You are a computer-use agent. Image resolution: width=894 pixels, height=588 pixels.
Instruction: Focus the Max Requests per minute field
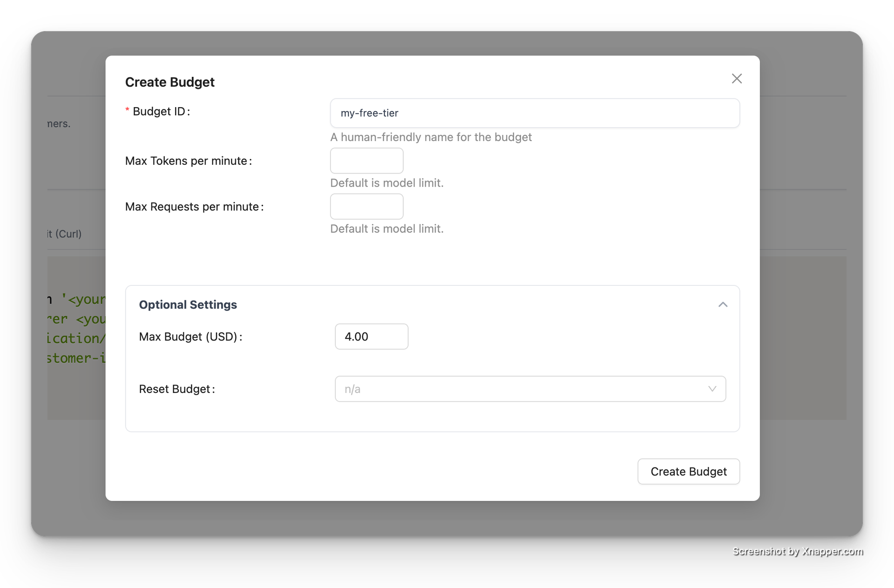click(x=366, y=206)
